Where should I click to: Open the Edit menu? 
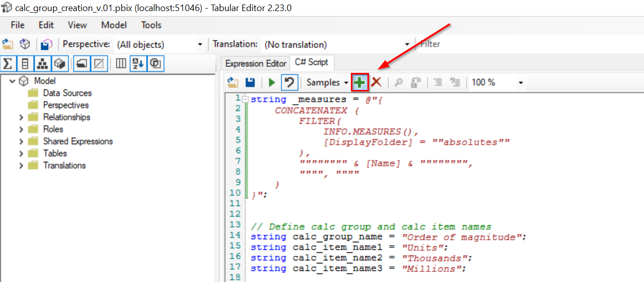46,25
